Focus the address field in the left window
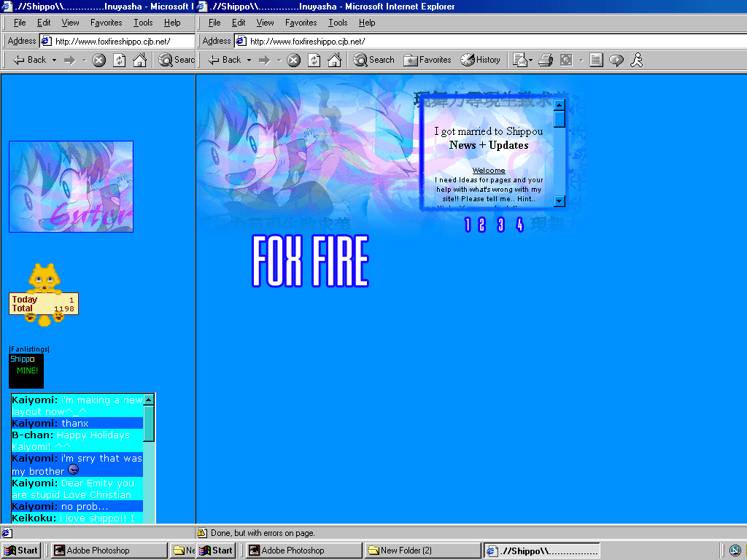This screenshot has height=560, width=747. tap(117, 41)
